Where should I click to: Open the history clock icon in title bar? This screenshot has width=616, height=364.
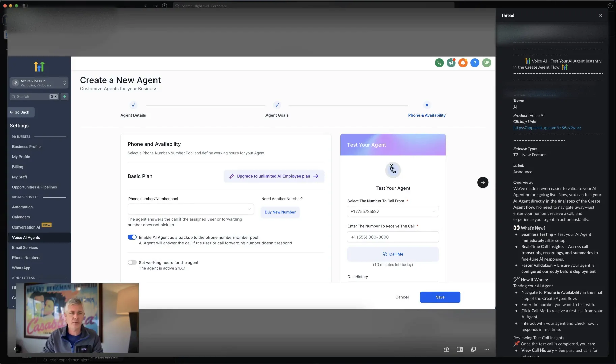tap(165, 6)
